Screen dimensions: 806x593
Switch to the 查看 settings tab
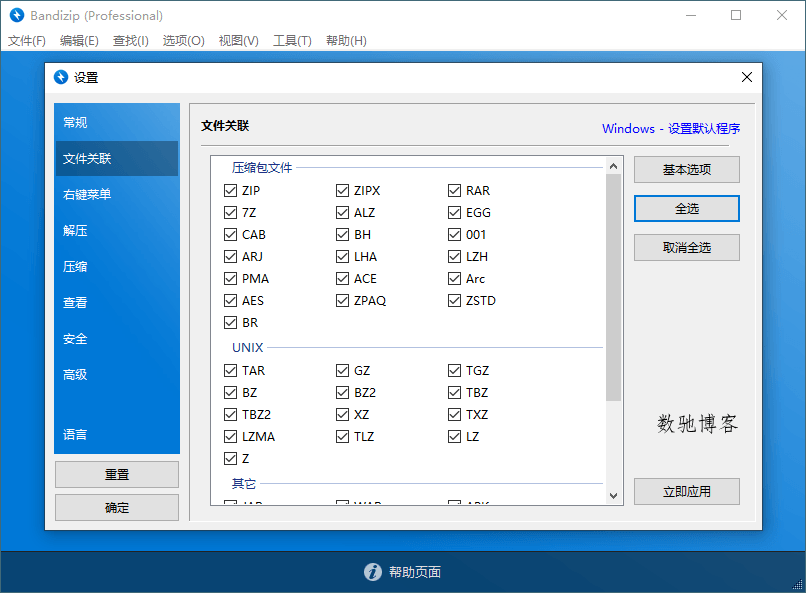(117, 302)
